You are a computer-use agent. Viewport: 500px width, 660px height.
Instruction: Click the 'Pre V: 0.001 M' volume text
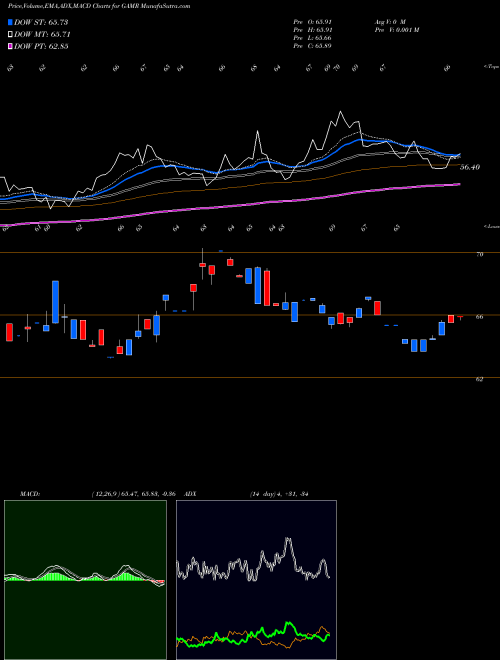pyautogui.click(x=396, y=29)
